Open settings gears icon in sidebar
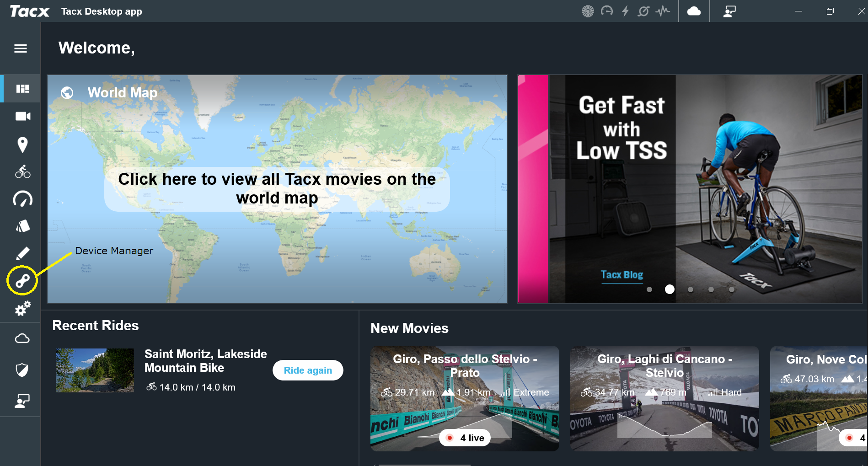 [x=22, y=308]
